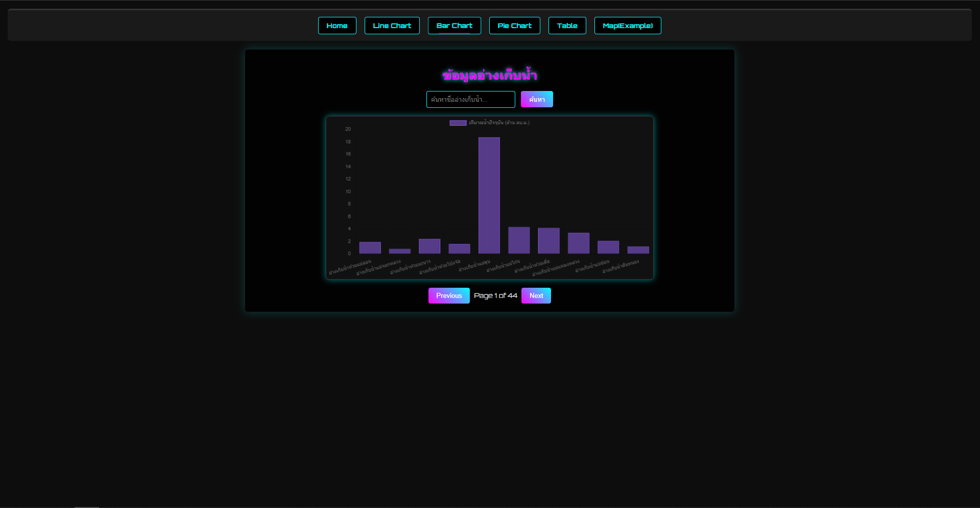The width and height of the screenshot is (980, 508).
Task: Toggle the purple legend swatch for ปริมาณน้ำปัจจุบัน
Action: point(458,123)
